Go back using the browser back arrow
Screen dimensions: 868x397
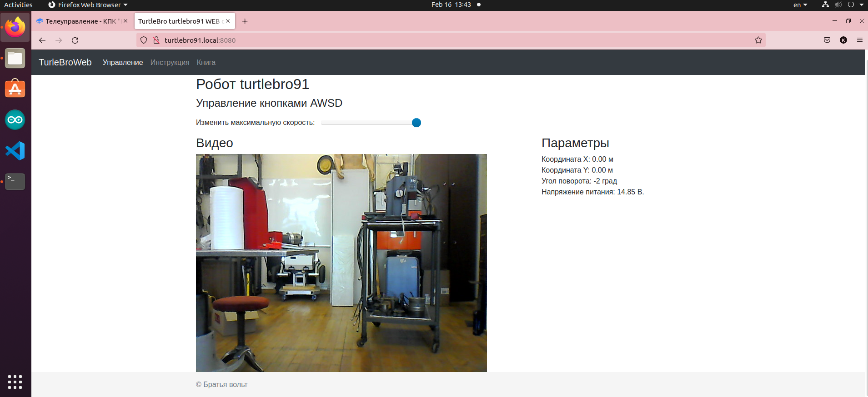(42, 40)
